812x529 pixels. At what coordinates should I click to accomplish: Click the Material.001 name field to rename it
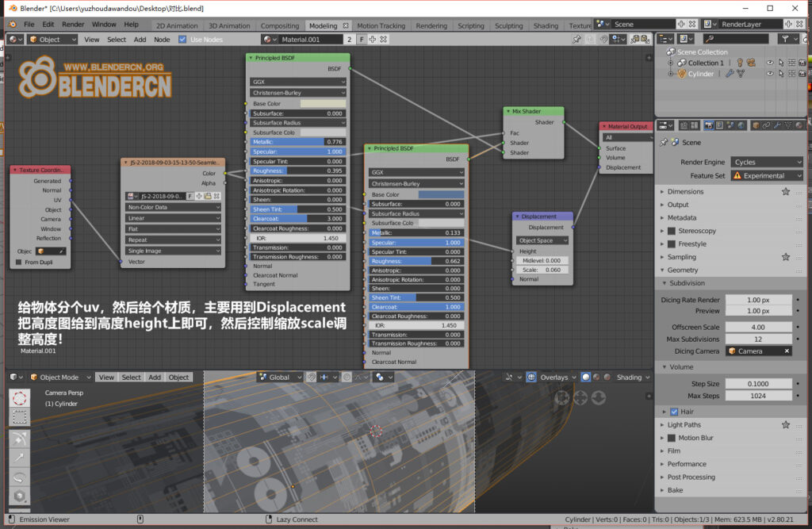pyautogui.click(x=309, y=38)
